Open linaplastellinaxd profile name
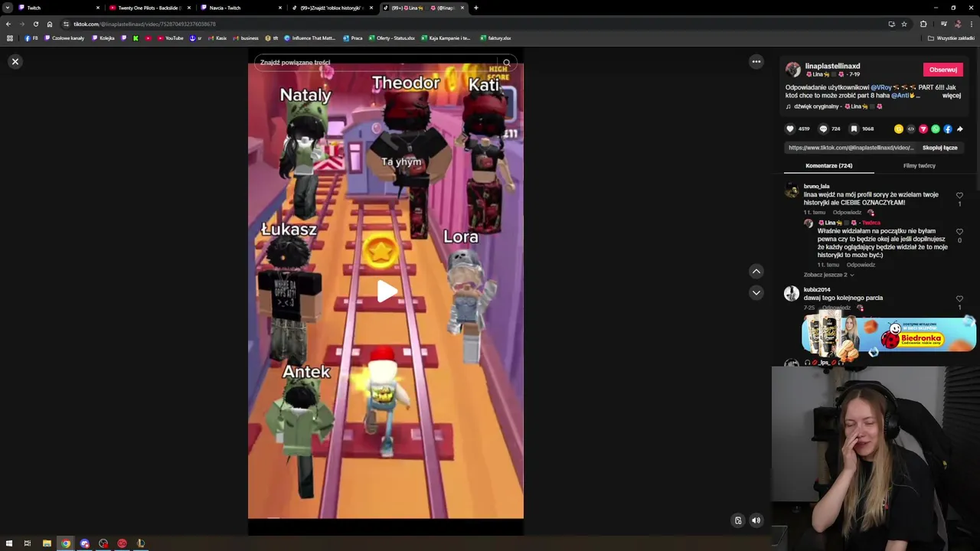This screenshot has height=551, width=980. pyautogui.click(x=832, y=66)
